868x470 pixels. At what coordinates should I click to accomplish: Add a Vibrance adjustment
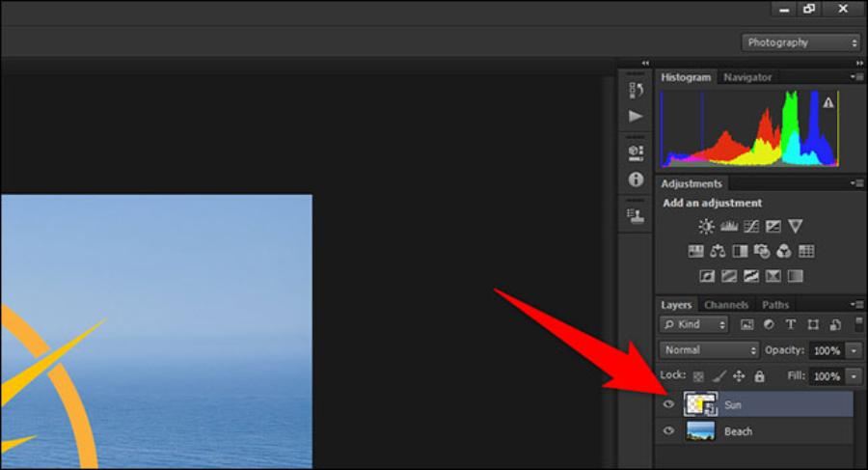point(796,226)
